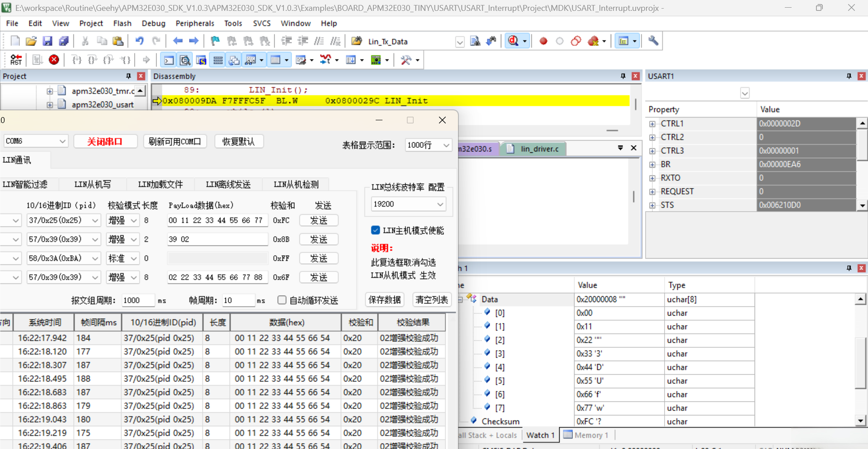Click the 关闭串口 button
868x449 pixels.
[x=105, y=142]
